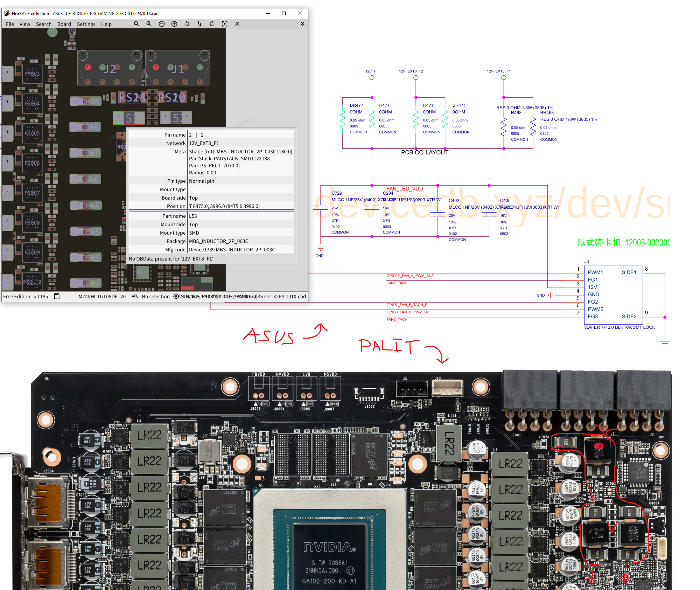Select the CE89 capacitor under L53
700x590 pixels.
pos(85,127)
